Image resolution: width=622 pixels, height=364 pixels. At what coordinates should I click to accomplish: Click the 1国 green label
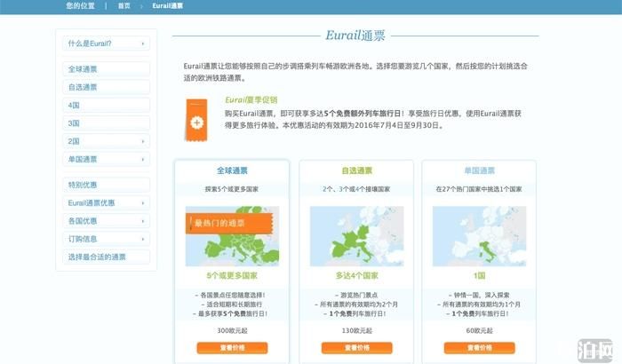pyautogui.click(x=479, y=275)
